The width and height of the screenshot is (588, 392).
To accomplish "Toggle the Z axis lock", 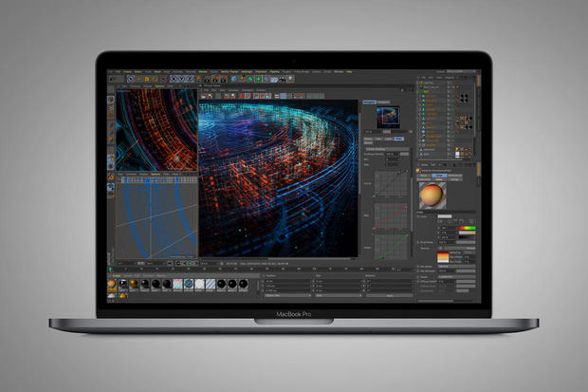I will 190,79.
